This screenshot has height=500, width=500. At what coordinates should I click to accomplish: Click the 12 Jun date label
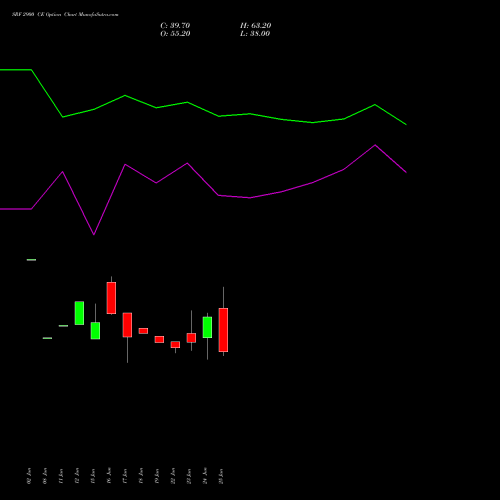click(77, 476)
